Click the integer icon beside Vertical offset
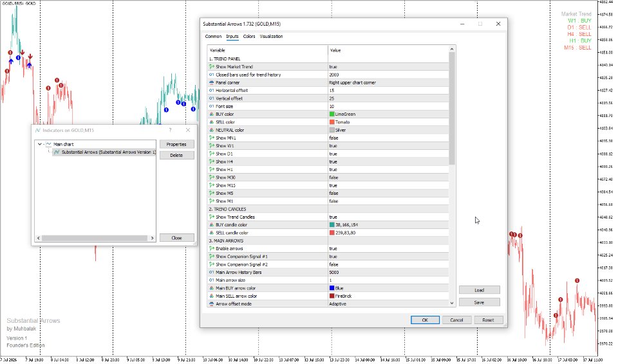618x364 pixels. [x=212, y=98]
